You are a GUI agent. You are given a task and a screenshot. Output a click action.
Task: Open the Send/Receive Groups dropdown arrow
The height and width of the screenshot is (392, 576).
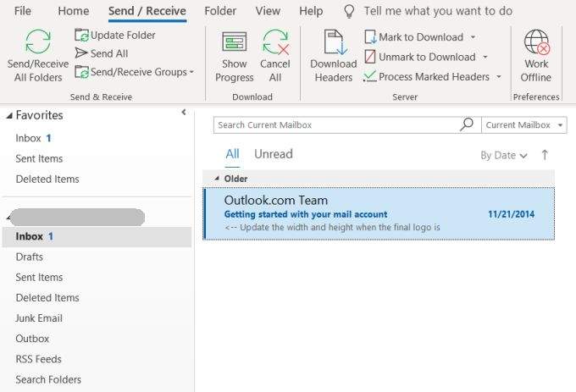[191, 72]
